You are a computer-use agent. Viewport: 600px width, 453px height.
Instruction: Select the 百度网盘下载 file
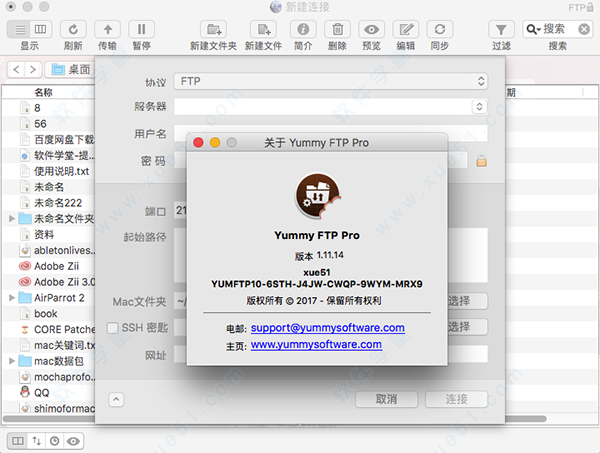pyautogui.click(x=64, y=140)
